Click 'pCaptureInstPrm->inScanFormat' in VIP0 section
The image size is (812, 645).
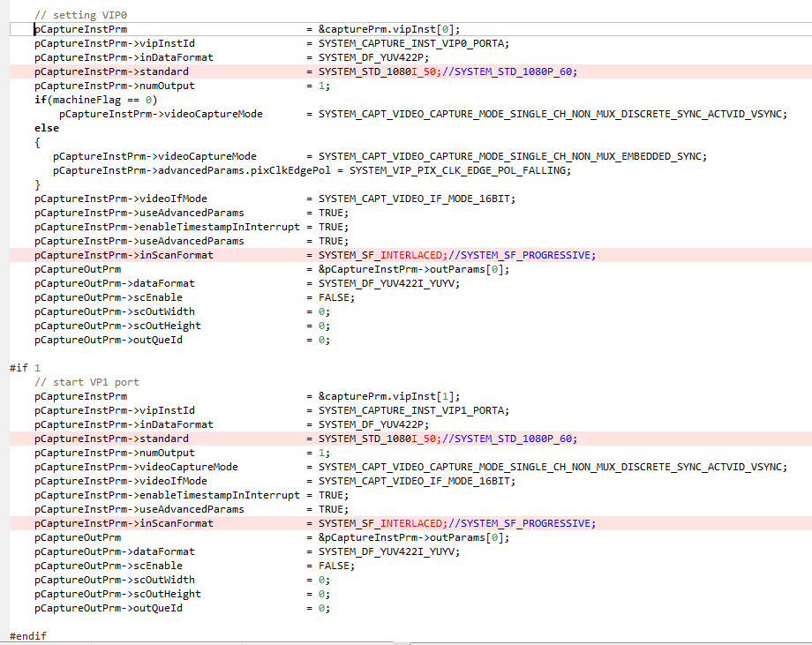(124, 255)
